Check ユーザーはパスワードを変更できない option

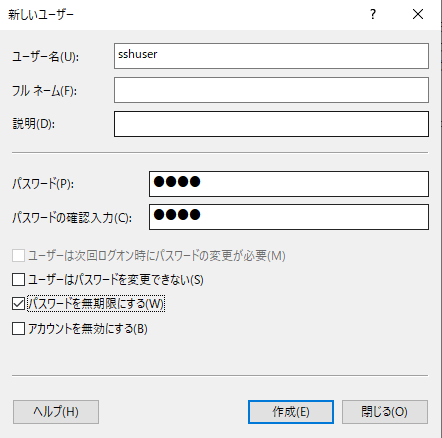click(19, 279)
